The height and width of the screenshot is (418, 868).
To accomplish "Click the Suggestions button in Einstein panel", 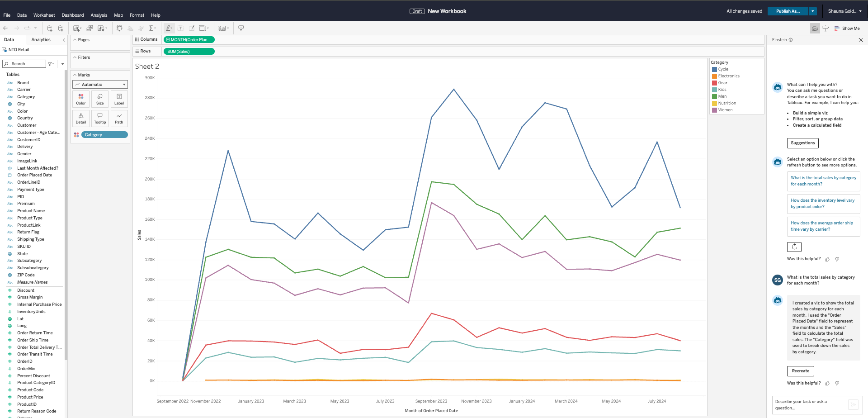I will click(x=802, y=143).
